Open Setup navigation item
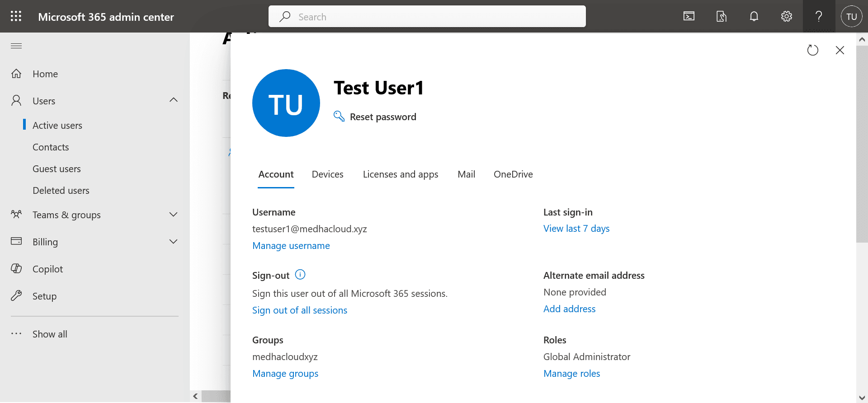The image size is (868, 403). pos(44,296)
